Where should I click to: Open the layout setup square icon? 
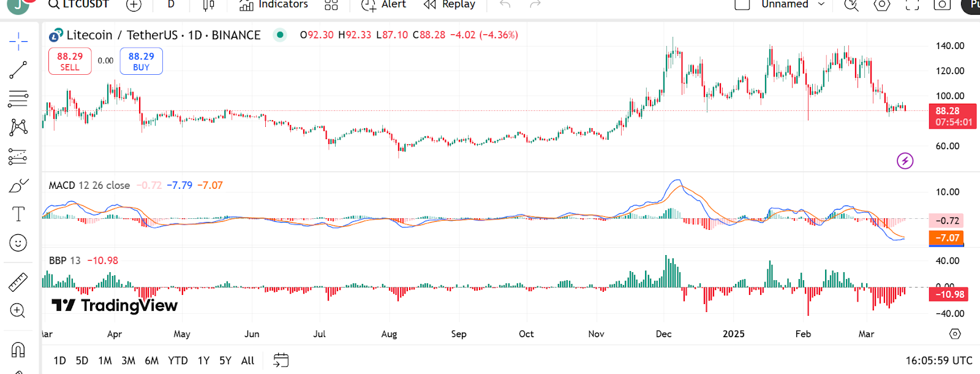coord(742,4)
